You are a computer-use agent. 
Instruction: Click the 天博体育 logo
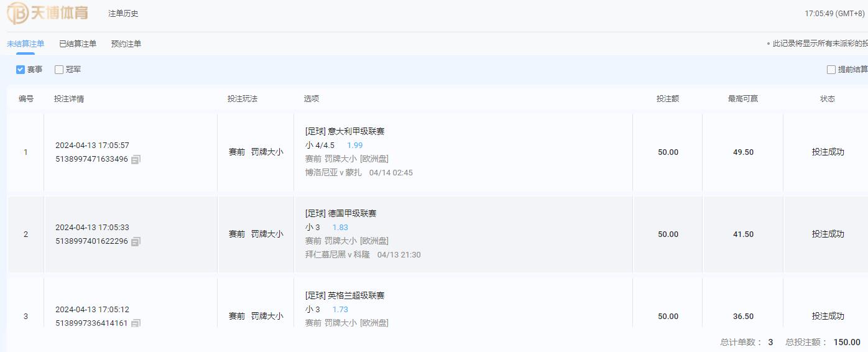(x=48, y=12)
